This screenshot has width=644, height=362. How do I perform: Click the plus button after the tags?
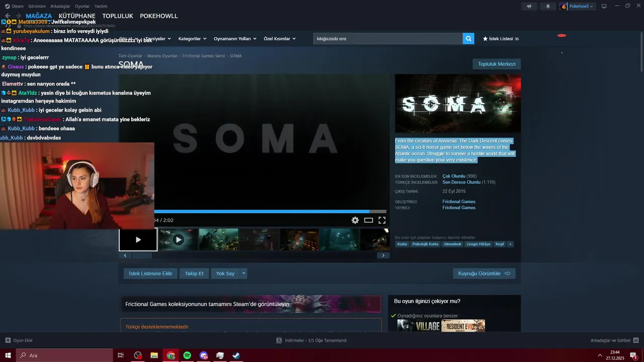[x=510, y=244]
